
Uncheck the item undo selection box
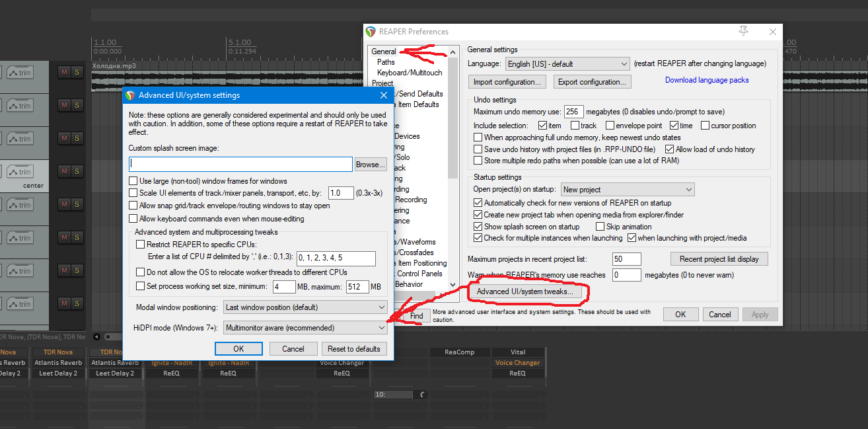[542, 126]
